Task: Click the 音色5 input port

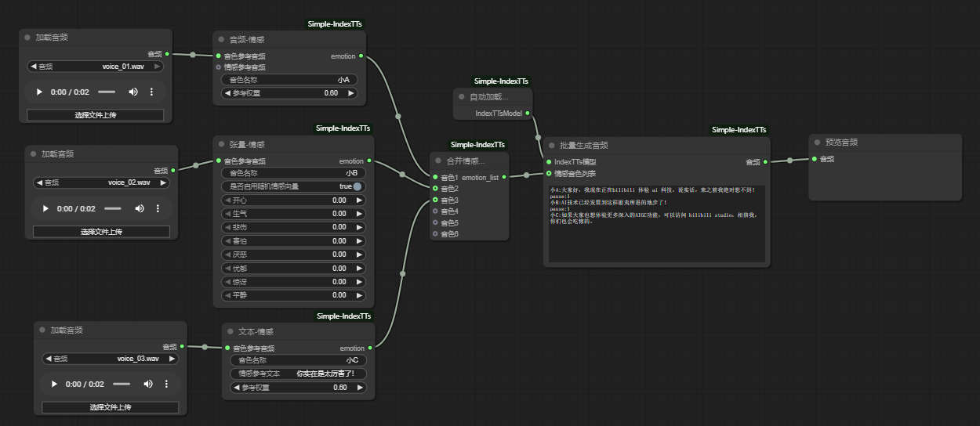Action: [434, 222]
